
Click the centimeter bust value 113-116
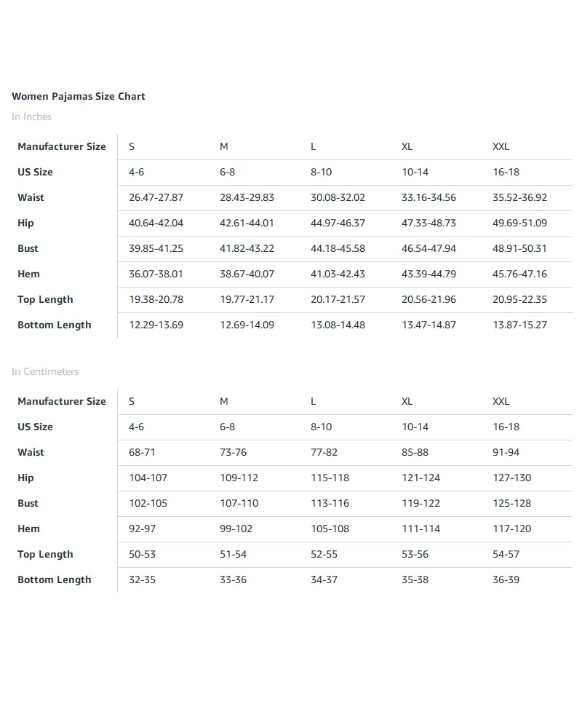tap(330, 503)
